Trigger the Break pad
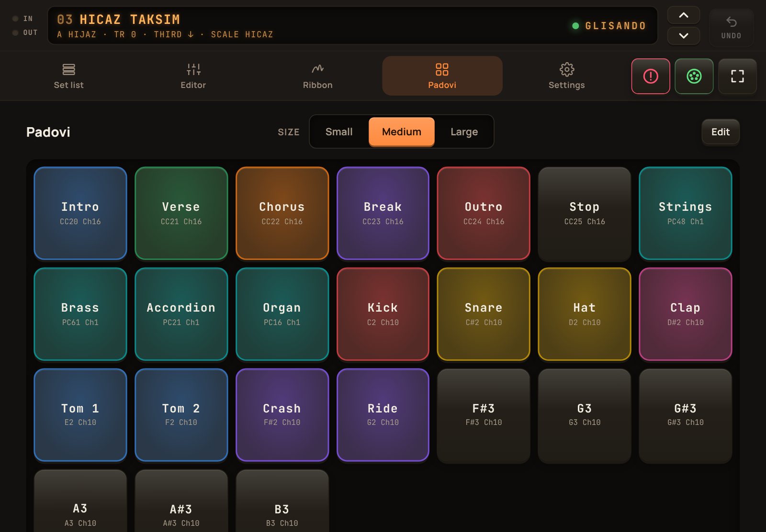This screenshot has width=766, height=532. pyautogui.click(x=383, y=213)
